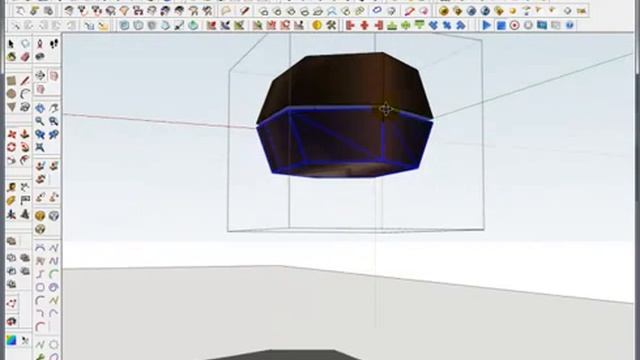Go to Next camera view
This screenshot has width=640, height=360.
[x=53, y=134]
